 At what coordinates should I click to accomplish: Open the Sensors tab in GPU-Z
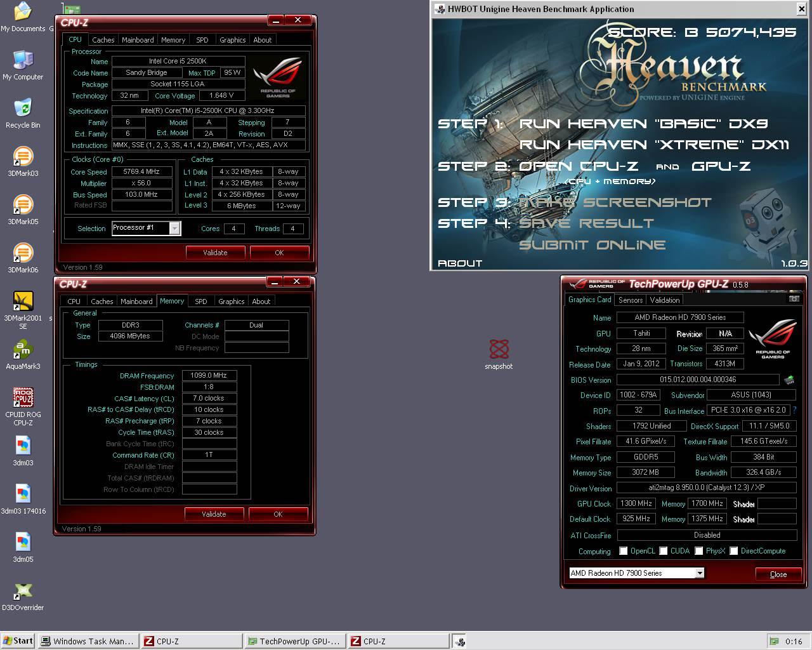click(631, 300)
